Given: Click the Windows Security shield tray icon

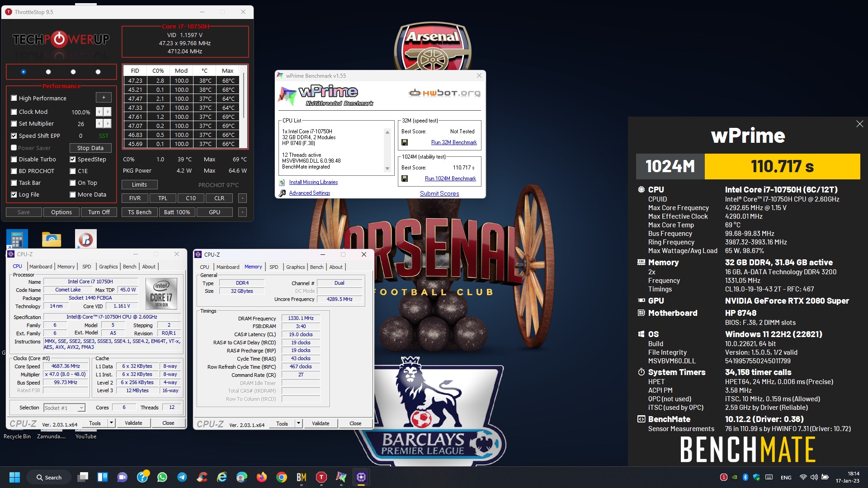Looking at the screenshot, I should [756, 477].
